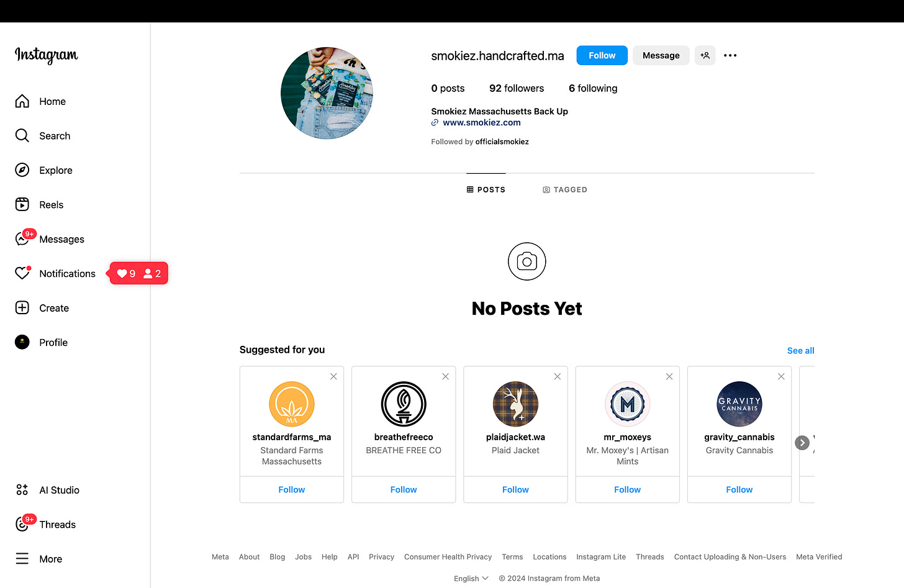Screen dimensions: 904x588
Task: Click Create plus icon
Action: pos(22,308)
